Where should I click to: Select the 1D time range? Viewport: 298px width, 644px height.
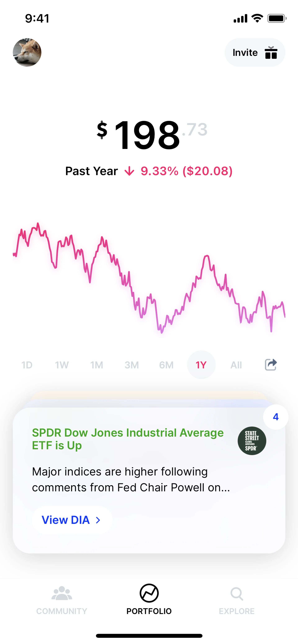click(x=27, y=365)
